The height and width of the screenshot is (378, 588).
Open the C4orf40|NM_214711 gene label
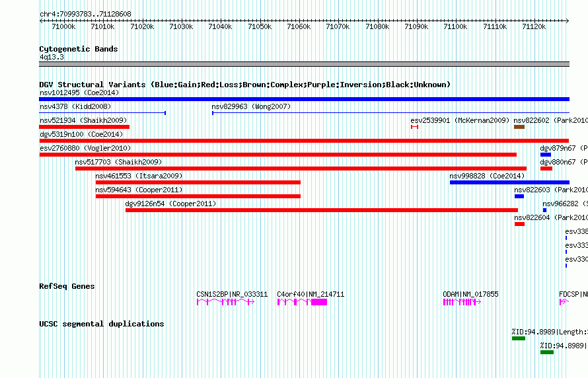[311, 294]
